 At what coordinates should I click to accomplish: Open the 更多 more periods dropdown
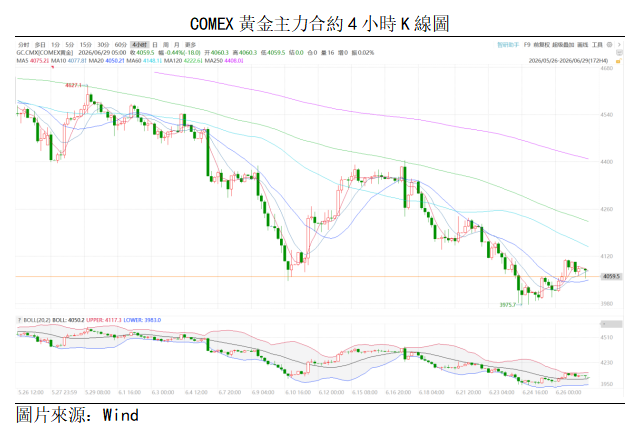(x=190, y=45)
